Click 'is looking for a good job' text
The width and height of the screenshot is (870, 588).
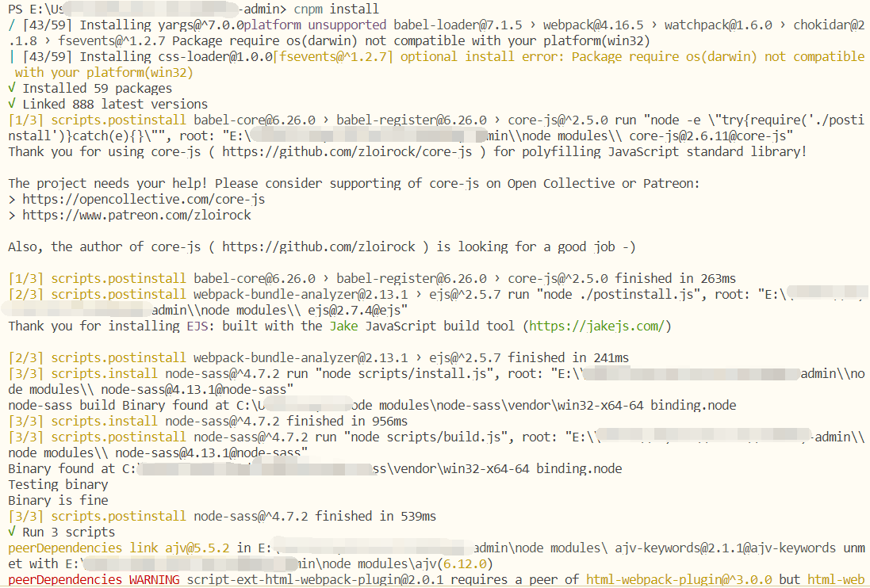click(526, 246)
